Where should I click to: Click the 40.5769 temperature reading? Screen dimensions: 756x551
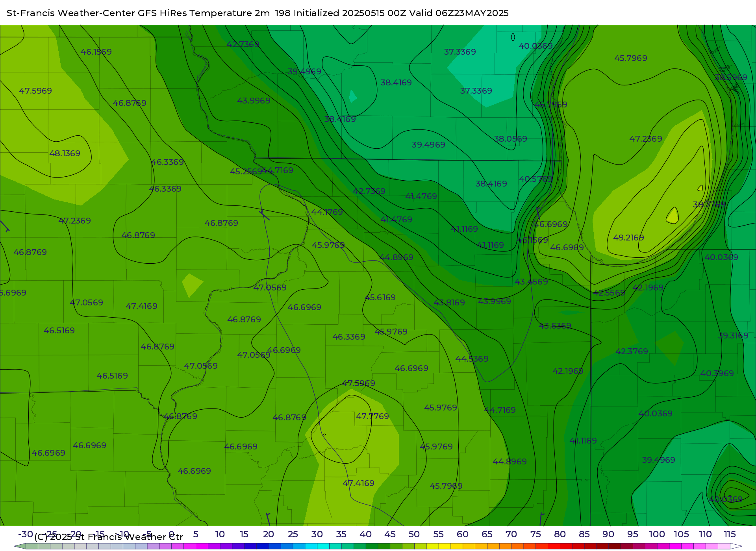point(536,179)
